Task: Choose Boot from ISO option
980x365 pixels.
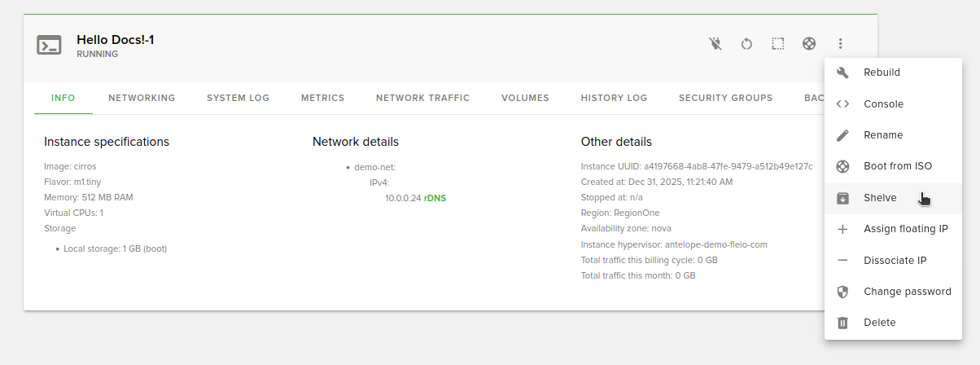Action: pos(897,166)
